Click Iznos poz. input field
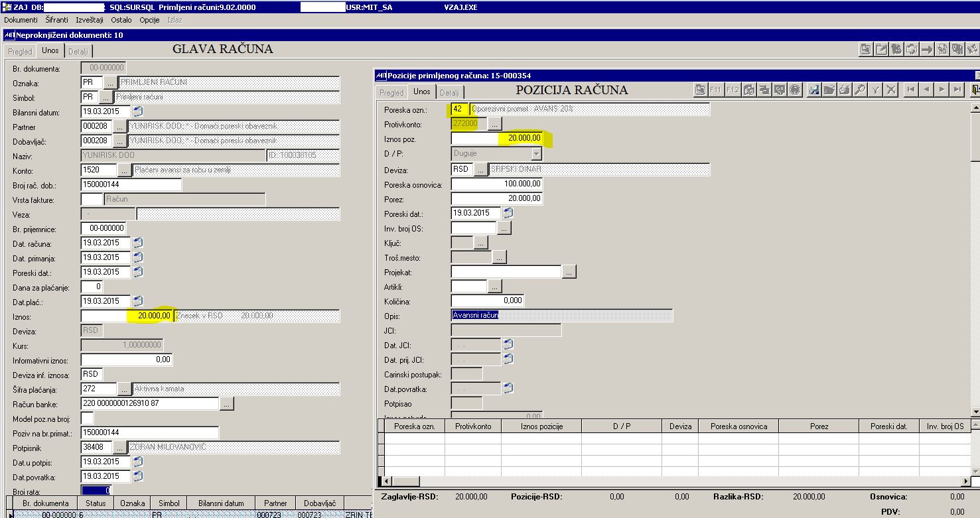This screenshot has height=518, width=980. tap(497, 139)
